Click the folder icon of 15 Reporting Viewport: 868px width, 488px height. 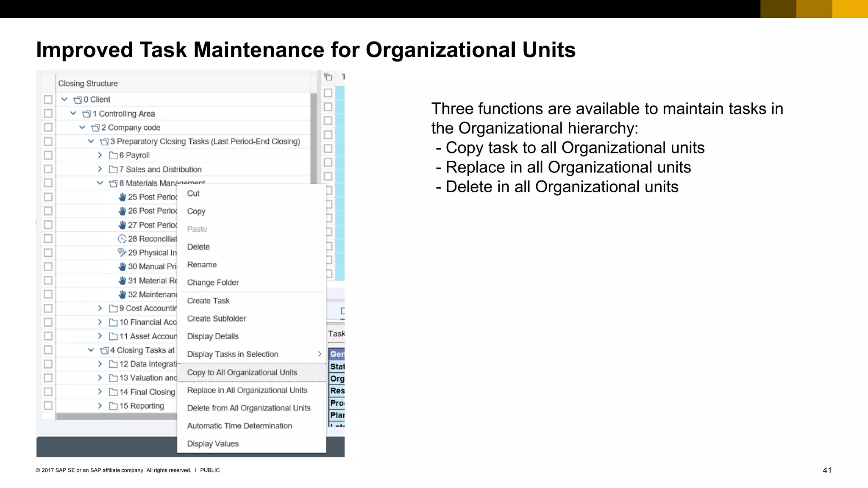[x=113, y=406]
